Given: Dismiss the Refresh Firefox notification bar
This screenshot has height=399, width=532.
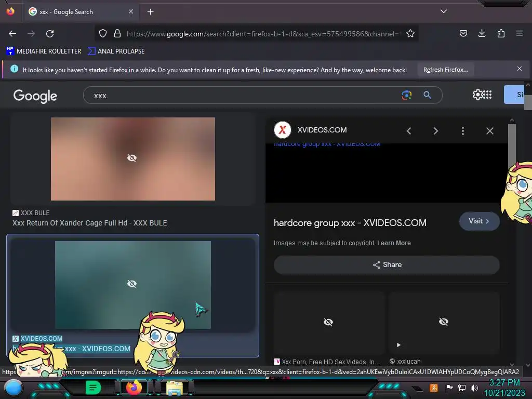Looking at the screenshot, I should (519, 69).
